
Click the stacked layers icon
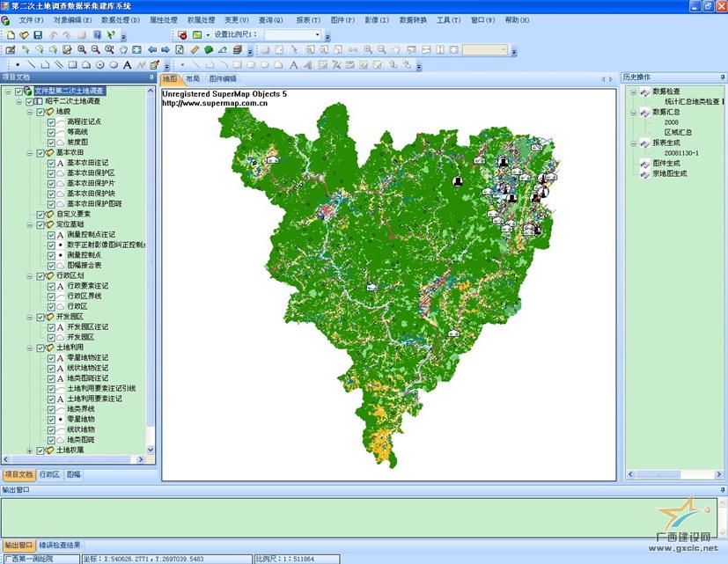click(238, 49)
